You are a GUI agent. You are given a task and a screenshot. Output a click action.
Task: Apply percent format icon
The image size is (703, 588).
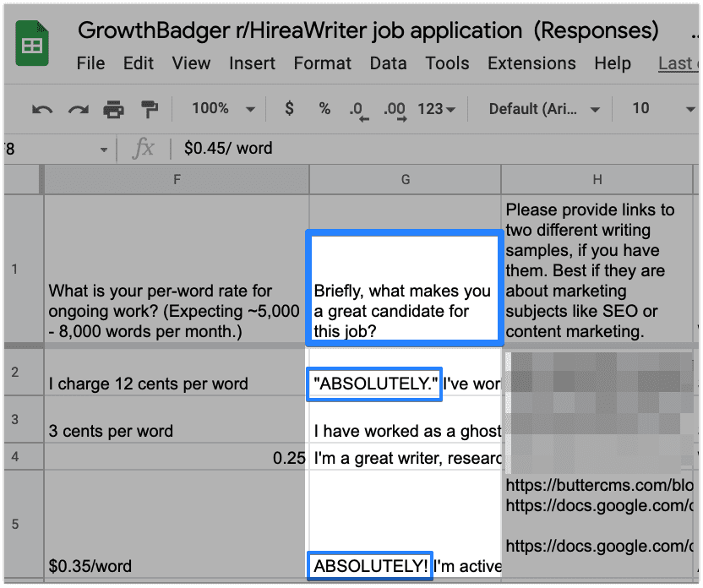point(324,109)
